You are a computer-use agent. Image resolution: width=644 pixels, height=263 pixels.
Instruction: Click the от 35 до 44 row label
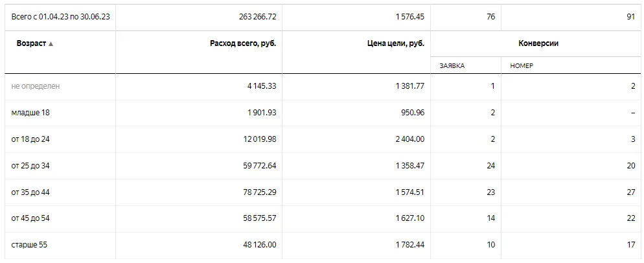click(x=30, y=192)
